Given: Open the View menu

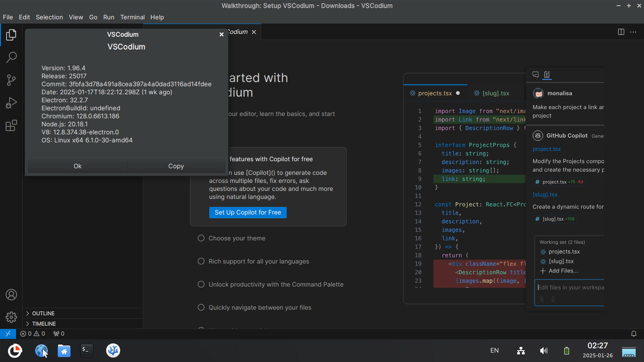Looking at the screenshot, I should tap(76, 17).
